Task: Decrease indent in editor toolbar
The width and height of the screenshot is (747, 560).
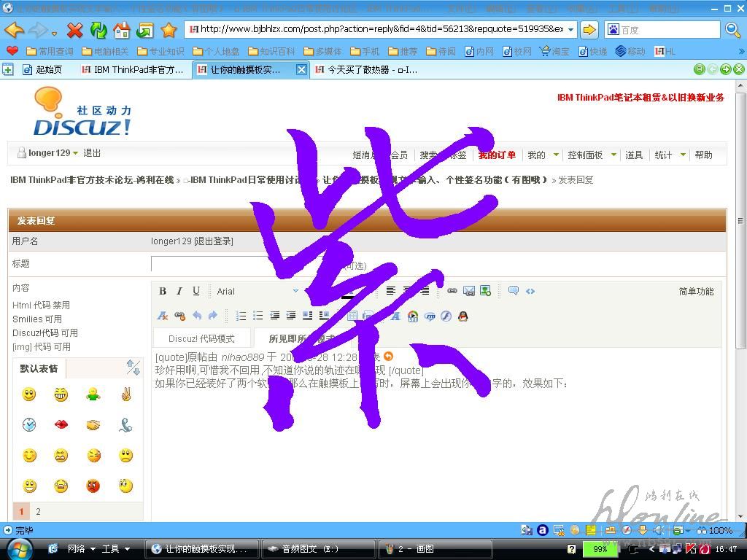Action: [x=274, y=315]
